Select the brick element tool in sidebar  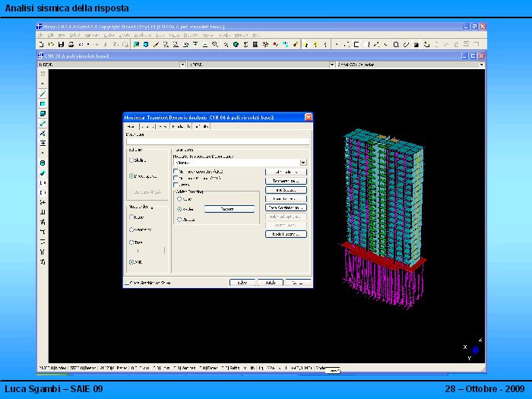43,113
